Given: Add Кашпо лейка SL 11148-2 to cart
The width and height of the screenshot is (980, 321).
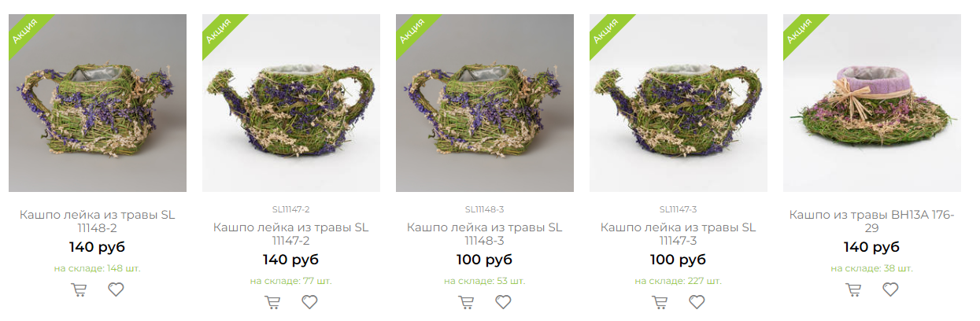Looking at the screenshot, I should click(79, 290).
